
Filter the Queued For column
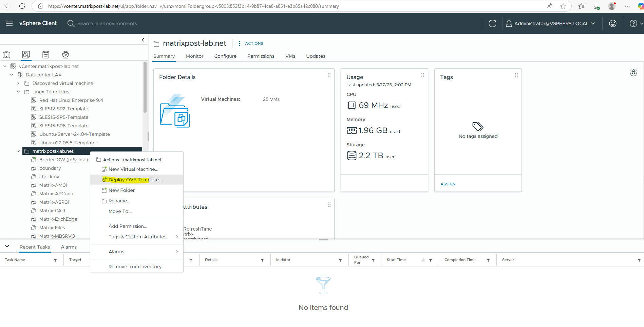pos(373,260)
